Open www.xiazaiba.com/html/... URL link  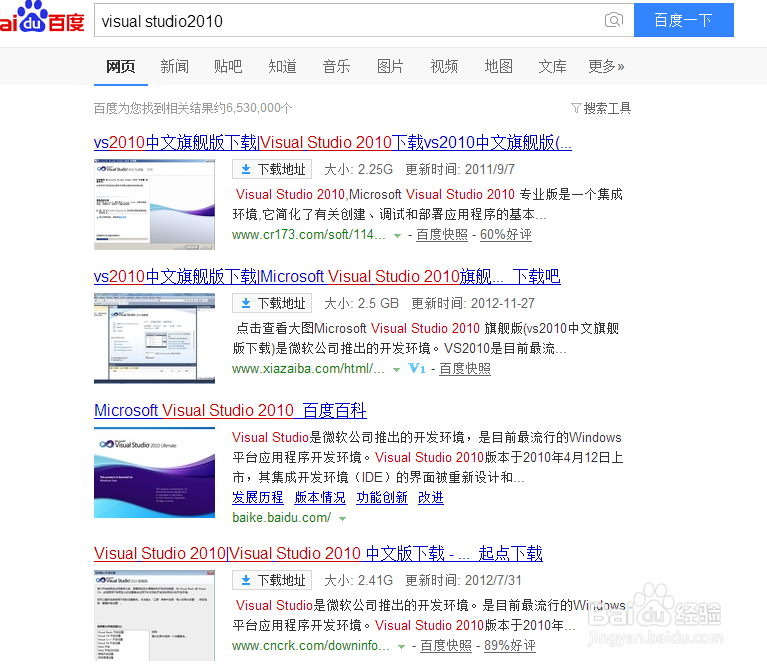click(x=308, y=369)
